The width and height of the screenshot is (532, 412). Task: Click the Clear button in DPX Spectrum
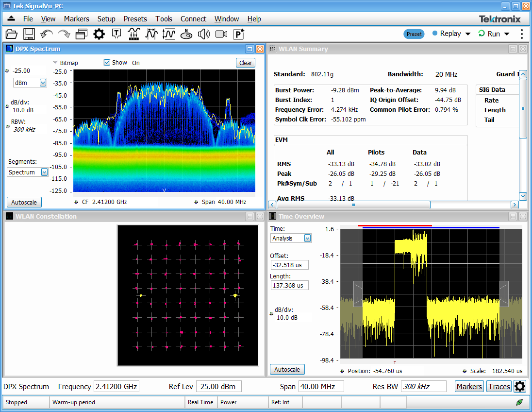click(x=246, y=63)
